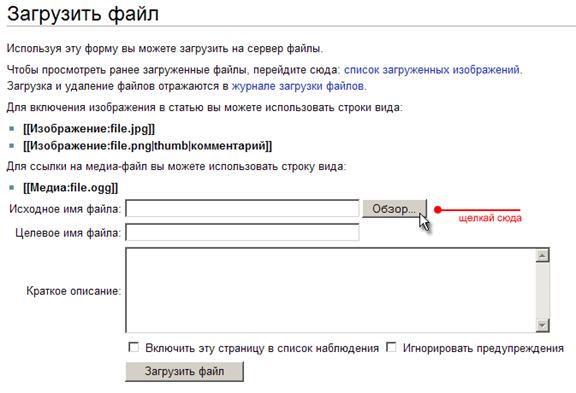Screen dimensions: 576x393
Task: Click the description scrollbar down arrow
Action: coord(542,325)
